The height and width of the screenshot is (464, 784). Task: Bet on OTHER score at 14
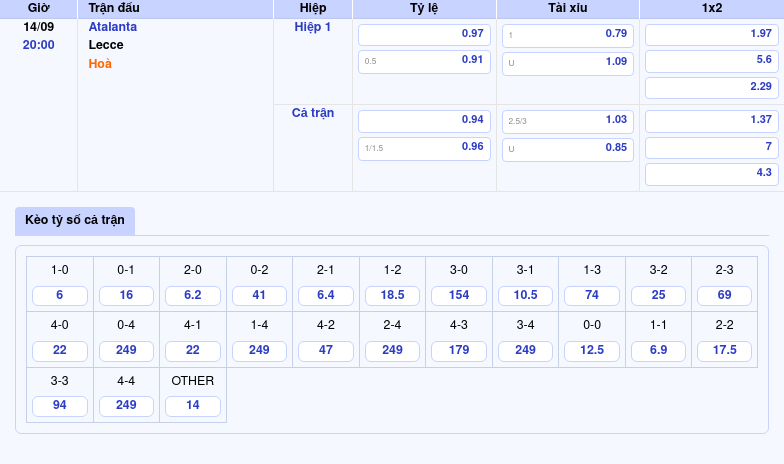tap(192, 406)
